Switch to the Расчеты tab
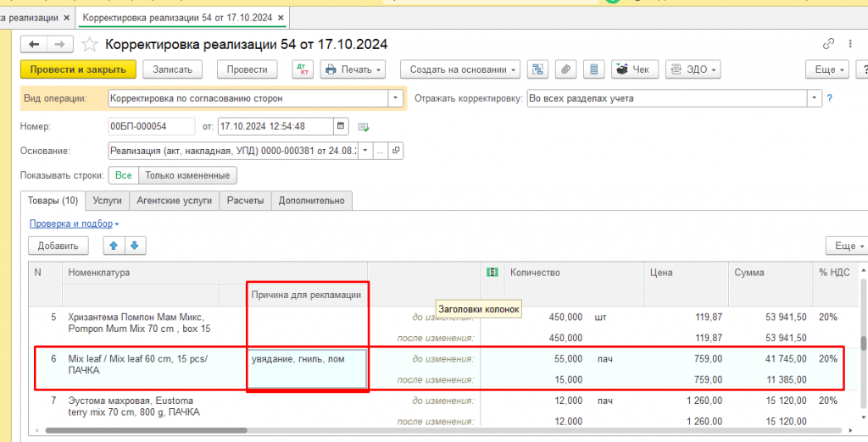Viewport: 868px width, 442px height. tap(245, 201)
